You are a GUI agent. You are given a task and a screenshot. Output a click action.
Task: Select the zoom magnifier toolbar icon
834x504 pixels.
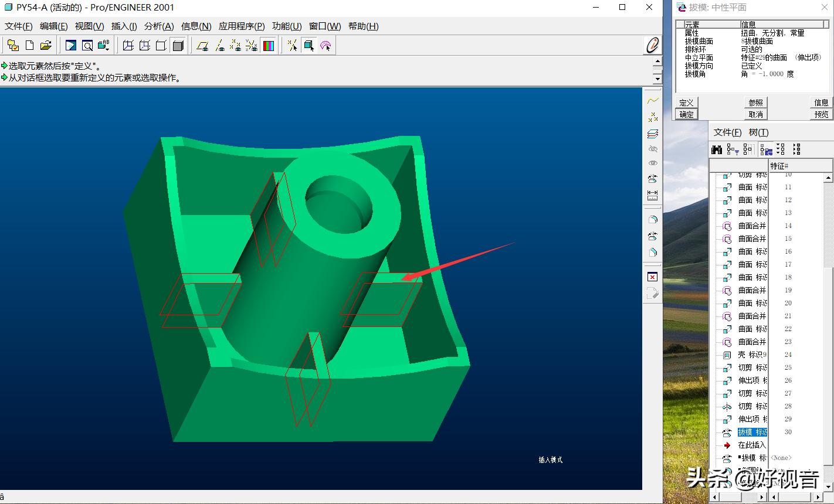point(87,46)
